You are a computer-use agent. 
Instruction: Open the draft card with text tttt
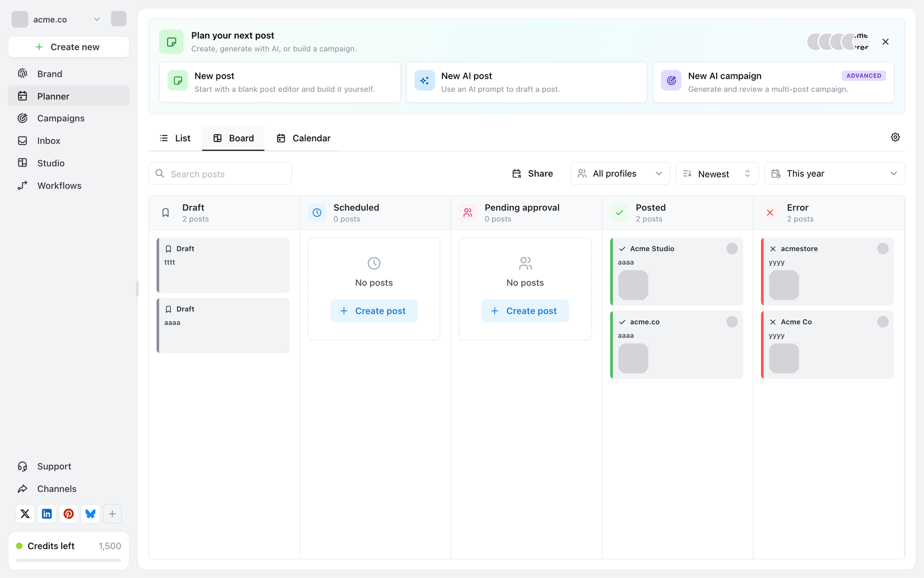tap(223, 265)
